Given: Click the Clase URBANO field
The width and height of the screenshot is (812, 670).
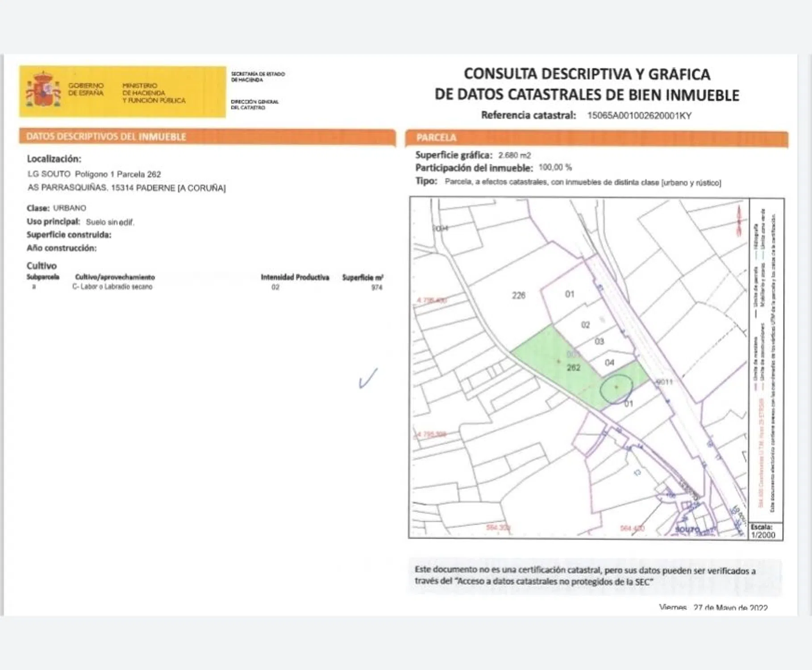Looking at the screenshot, I should [x=57, y=208].
